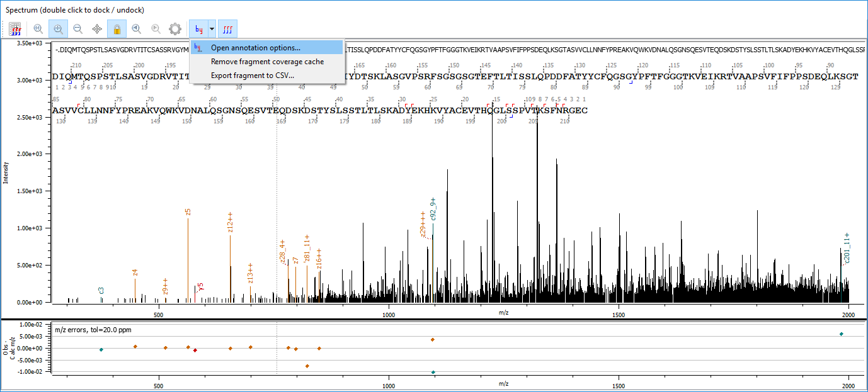The width and height of the screenshot is (868, 392).
Task: Go to previous zoom view
Action: click(x=137, y=29)
